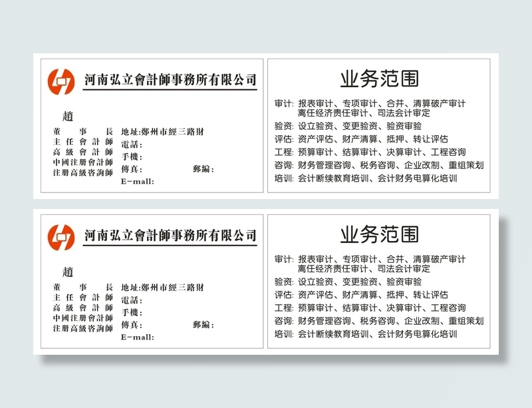Click the surname 趙 on the lower card

(x=68, y=272)
